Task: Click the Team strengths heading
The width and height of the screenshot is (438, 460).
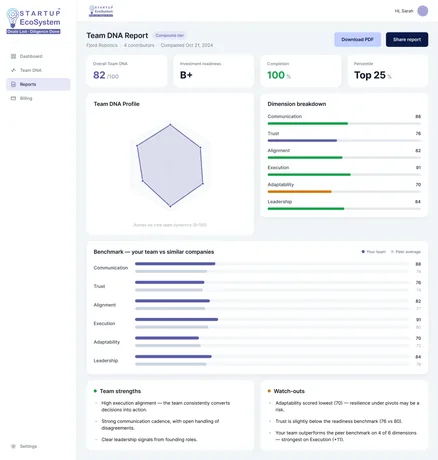Action: 120,391
